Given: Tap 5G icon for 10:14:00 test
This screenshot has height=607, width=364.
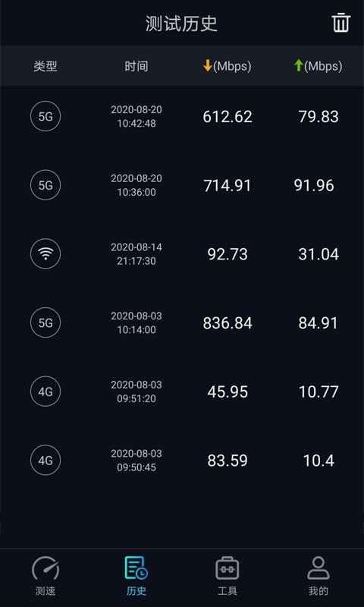Looking at the screenshot, I should click(45, 322).
